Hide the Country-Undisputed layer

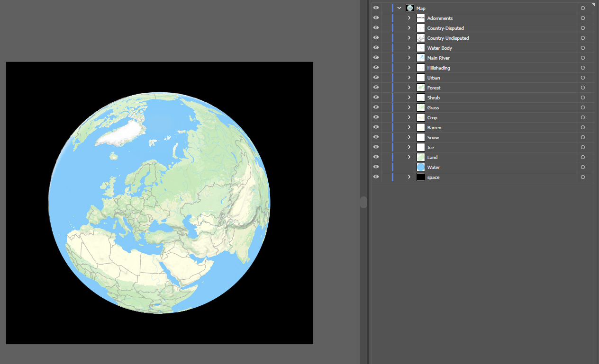coord(376,38)
